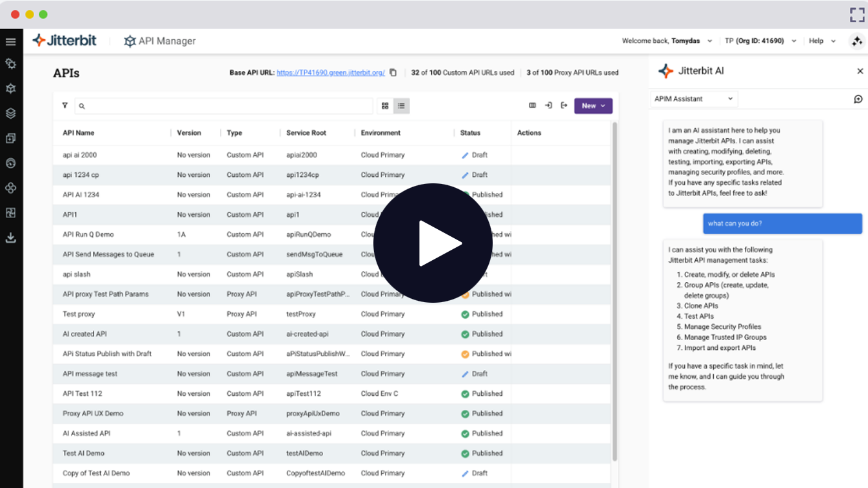Image resolution: width=868 pixels, height=488 pixels.
Task: Select the export APIs icon in the toolbar
Action: click(x=564, y=106)
